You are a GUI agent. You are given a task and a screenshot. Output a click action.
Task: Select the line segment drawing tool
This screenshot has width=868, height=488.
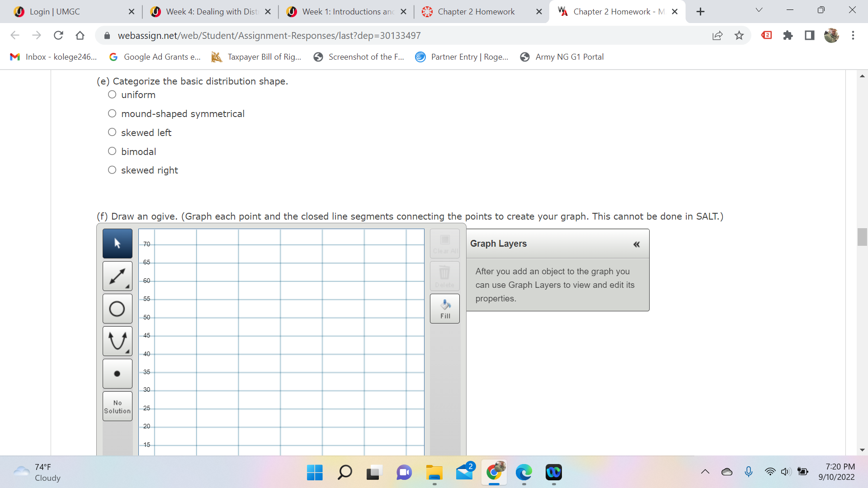click(117, 276)
